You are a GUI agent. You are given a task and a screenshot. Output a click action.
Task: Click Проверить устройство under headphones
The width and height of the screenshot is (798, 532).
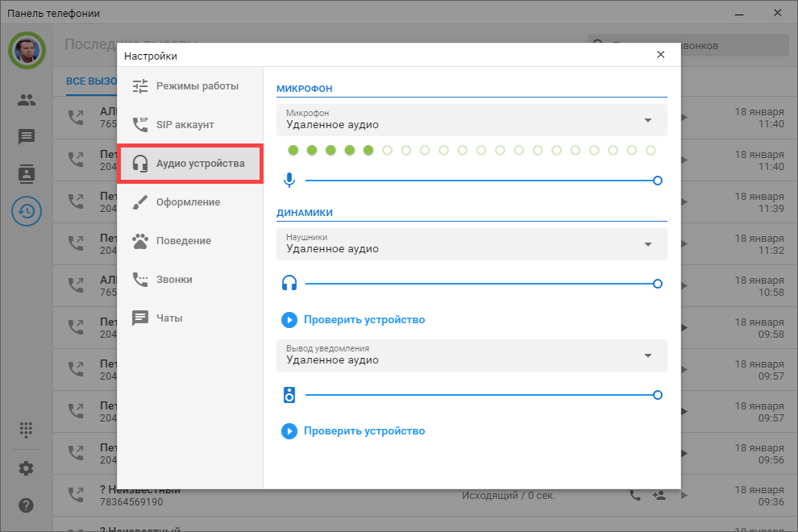coord(354,320)
